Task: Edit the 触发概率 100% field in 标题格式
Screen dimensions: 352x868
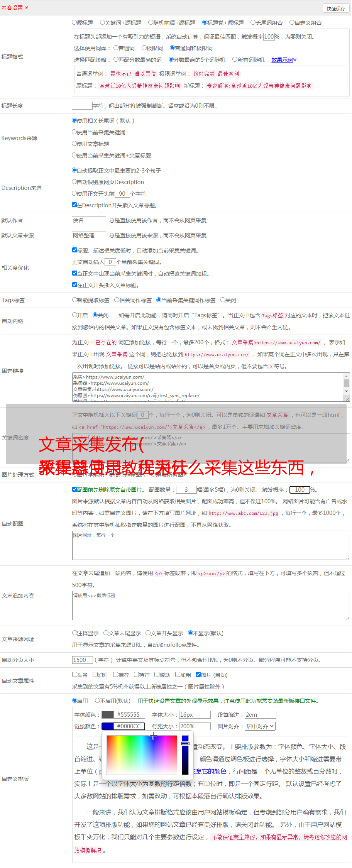Action: [269, 37]
